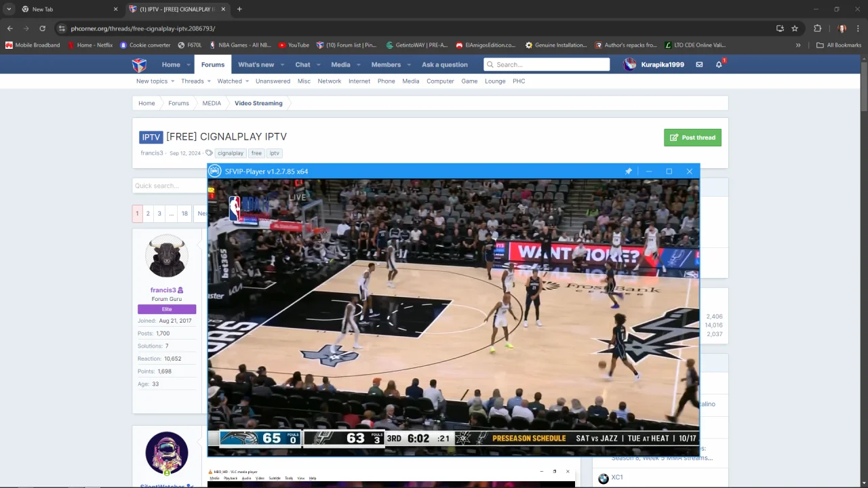The image size is (868, 488).
Task: Open the Chrome extensions puzzle icon
Action: click(x=817, y=28)
